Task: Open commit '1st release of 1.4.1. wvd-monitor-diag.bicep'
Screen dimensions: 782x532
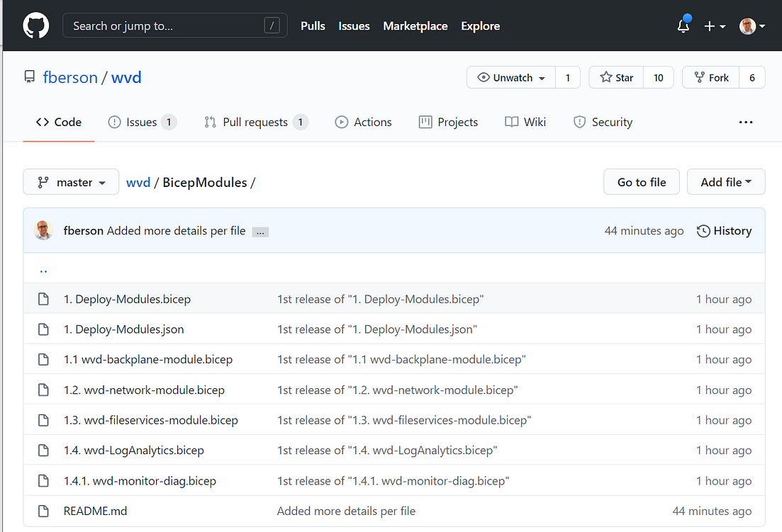Action: tap(393, 481)
